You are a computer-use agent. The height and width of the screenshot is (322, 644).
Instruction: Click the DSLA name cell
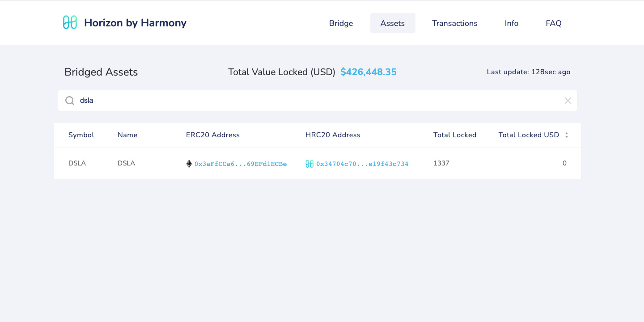[x=126, y=163]
